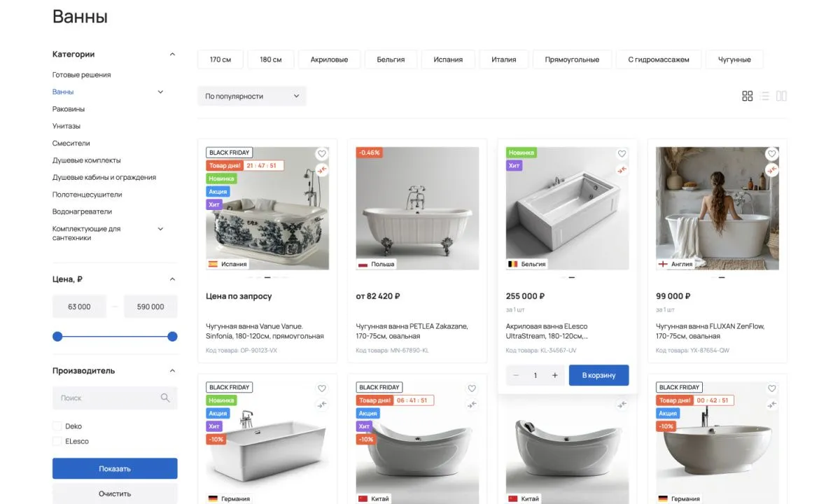The width and height of the screenshot is (840, 504).
Task: Check the Deko manufacturer checkbox
Action: [57, 426]
